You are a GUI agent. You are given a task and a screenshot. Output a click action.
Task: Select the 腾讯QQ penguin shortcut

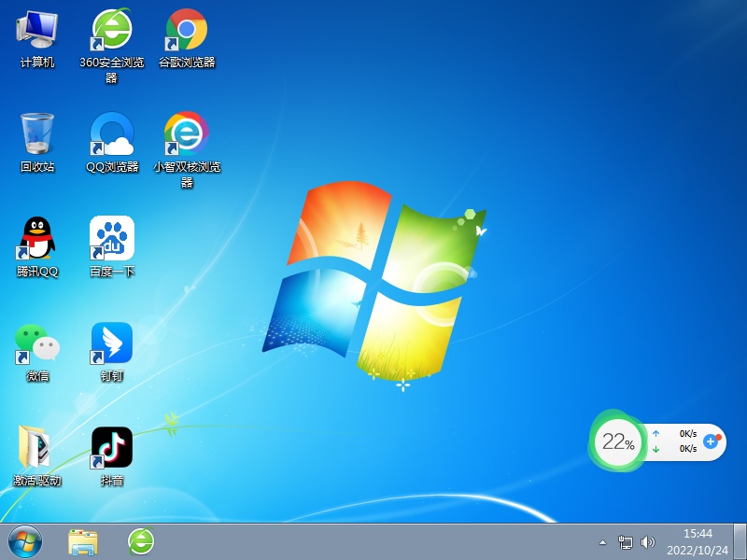pyautogui.click(x=37, y=247)
